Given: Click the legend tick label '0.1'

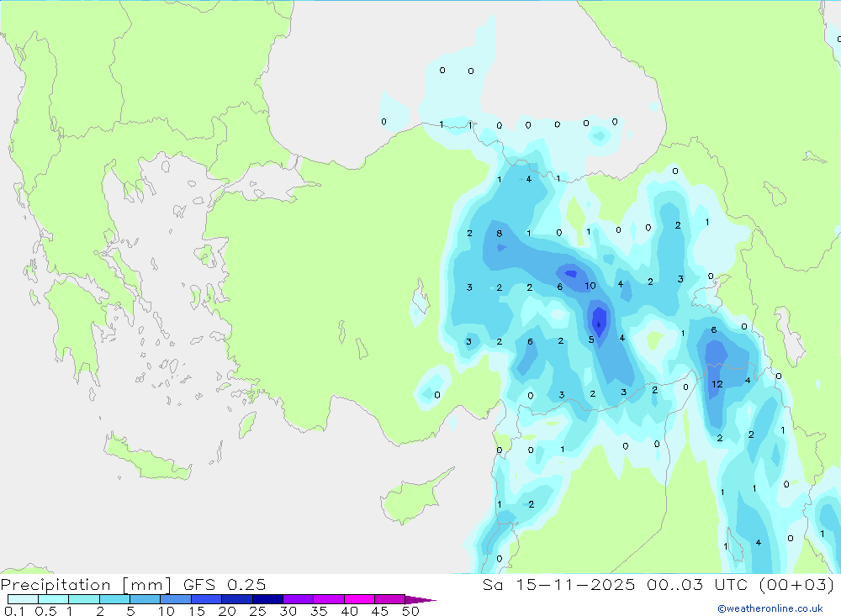Looking at the screenshot, I should tap(14, 611).
